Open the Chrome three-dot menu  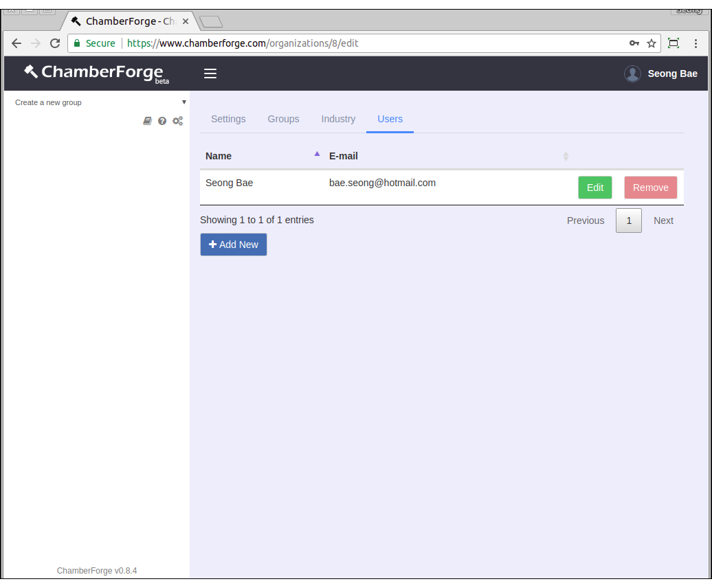coord(696,43)
